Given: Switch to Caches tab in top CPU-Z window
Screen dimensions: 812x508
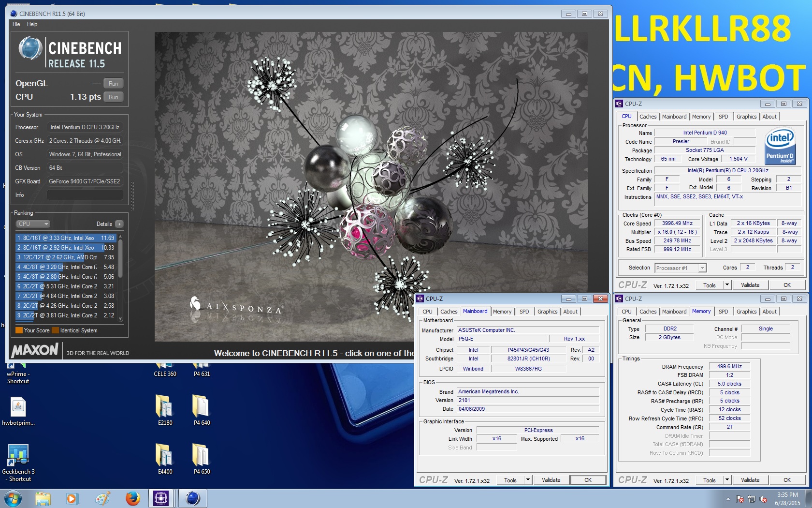Looking at the screenshot, I should point(648,117).
